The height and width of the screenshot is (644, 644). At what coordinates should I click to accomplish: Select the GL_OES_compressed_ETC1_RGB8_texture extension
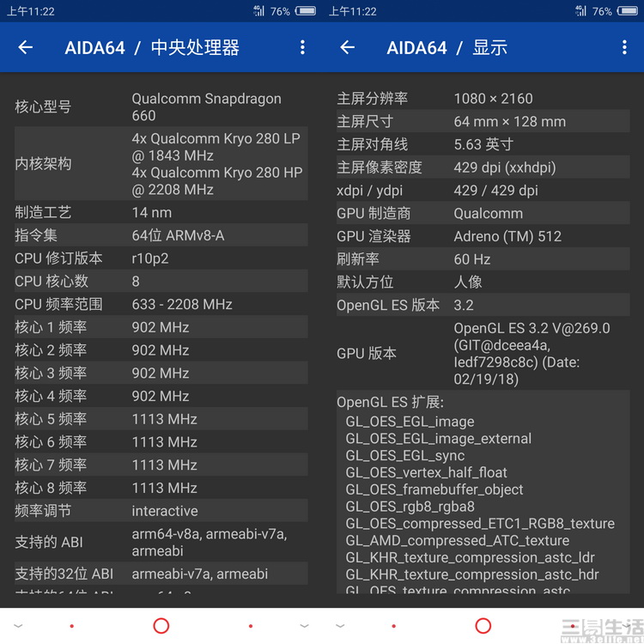pos(480,524)
